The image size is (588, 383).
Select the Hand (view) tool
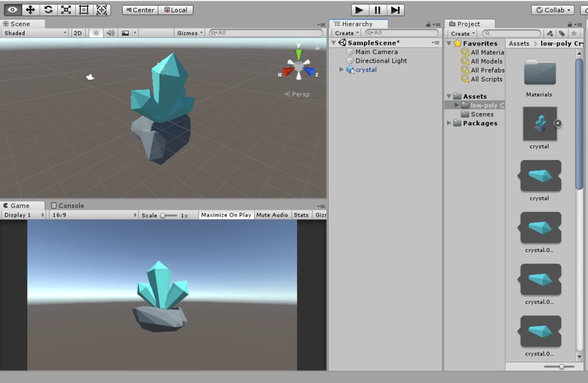(13, 10)
